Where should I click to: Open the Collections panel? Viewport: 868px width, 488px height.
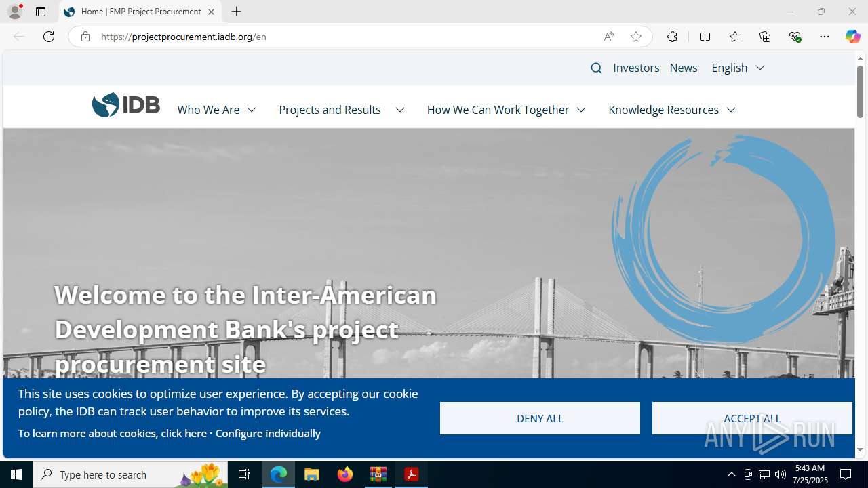pos(765,37)
